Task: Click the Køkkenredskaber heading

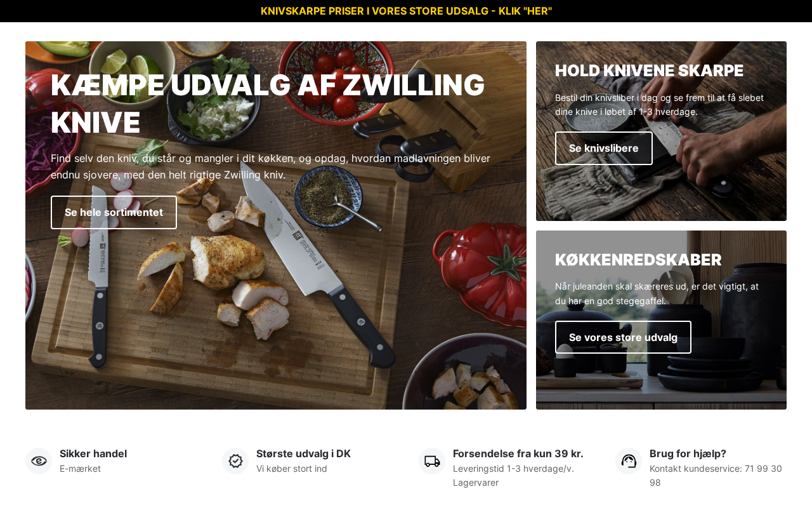Action: (638, 260)
